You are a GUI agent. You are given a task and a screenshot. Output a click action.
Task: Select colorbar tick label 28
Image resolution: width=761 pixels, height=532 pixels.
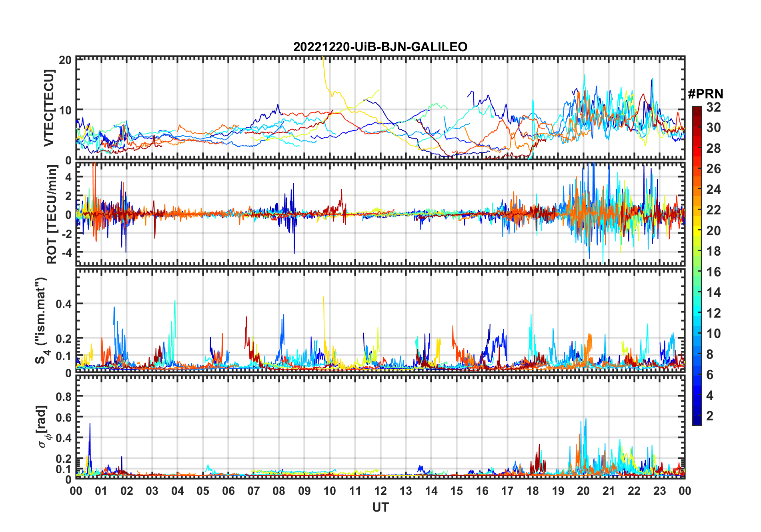click(x=713, y=148)
